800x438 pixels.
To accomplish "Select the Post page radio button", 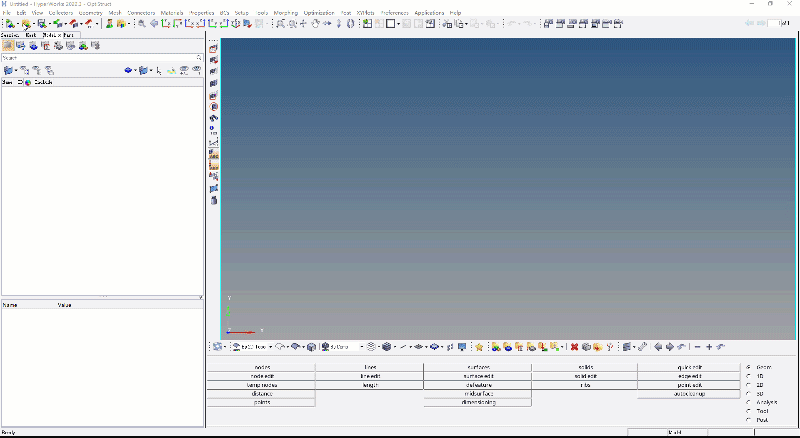I will coord(748,420).
